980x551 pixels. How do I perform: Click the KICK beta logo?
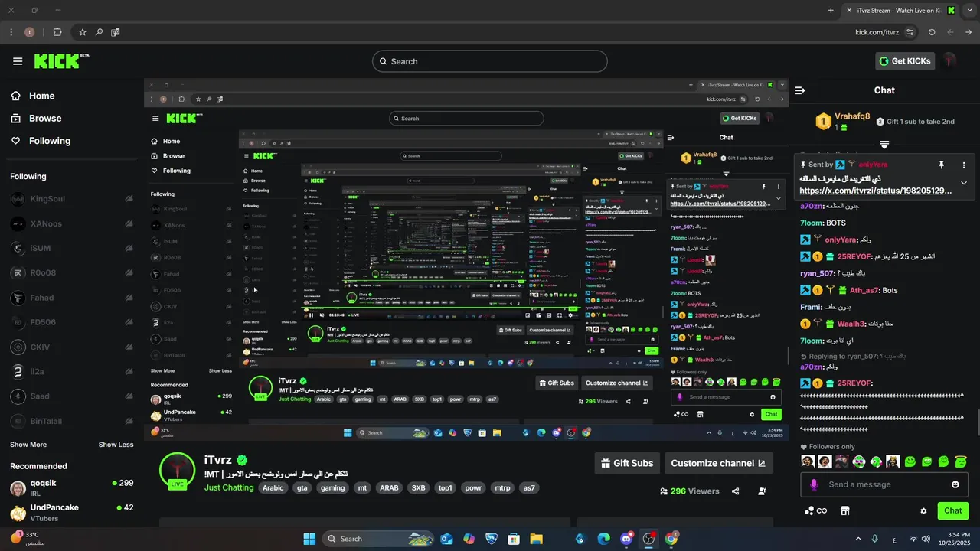point(61,61)
